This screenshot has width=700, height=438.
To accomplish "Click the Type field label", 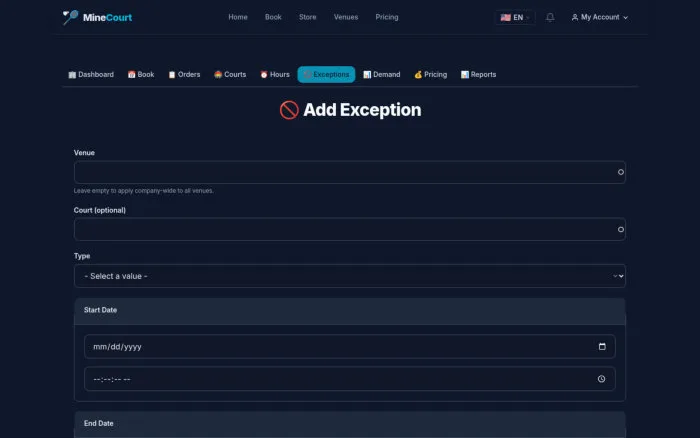I will [x=82, y=256].
